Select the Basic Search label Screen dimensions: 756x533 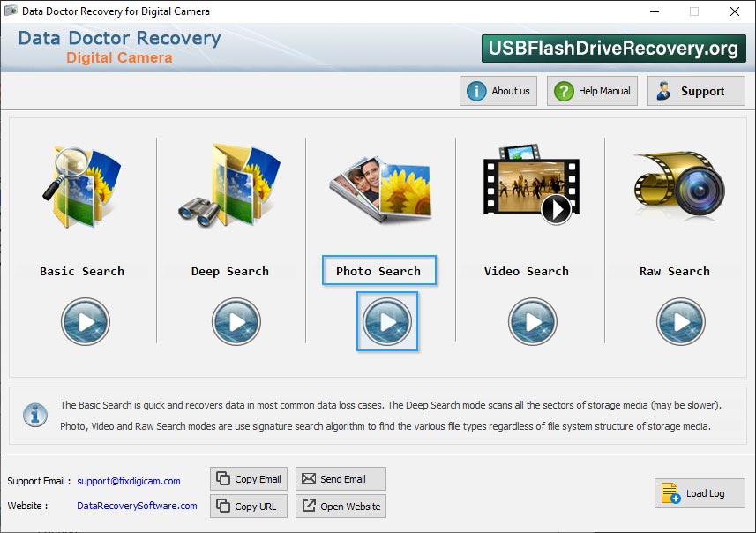82,271
